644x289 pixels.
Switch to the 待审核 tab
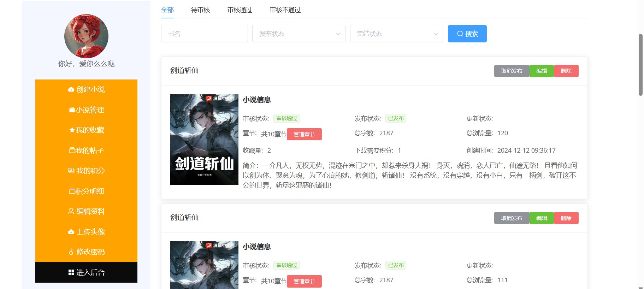click(x=200, y=10)
